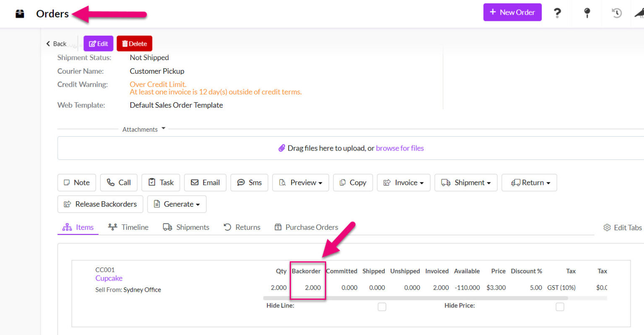Create a Task for this order

161,182
